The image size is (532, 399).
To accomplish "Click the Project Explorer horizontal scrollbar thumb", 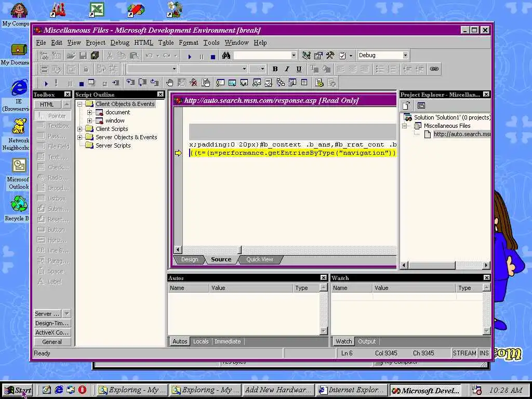I will pos(432,265).
